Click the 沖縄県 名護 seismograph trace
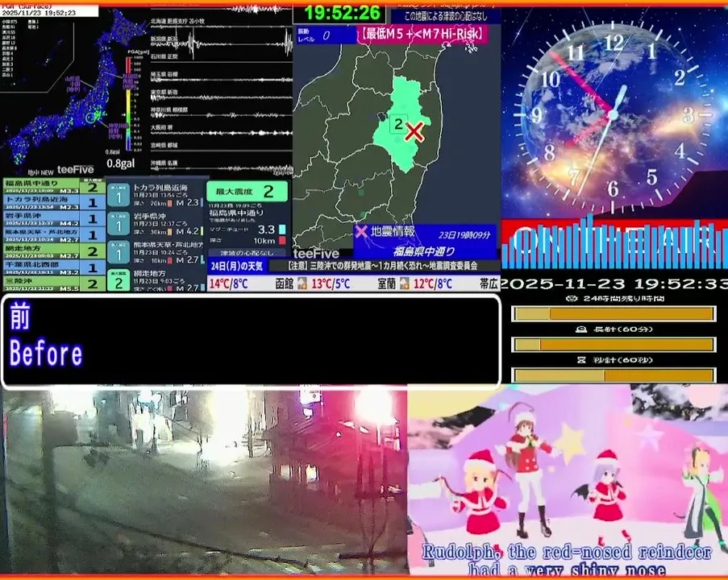 pos(221,168)
